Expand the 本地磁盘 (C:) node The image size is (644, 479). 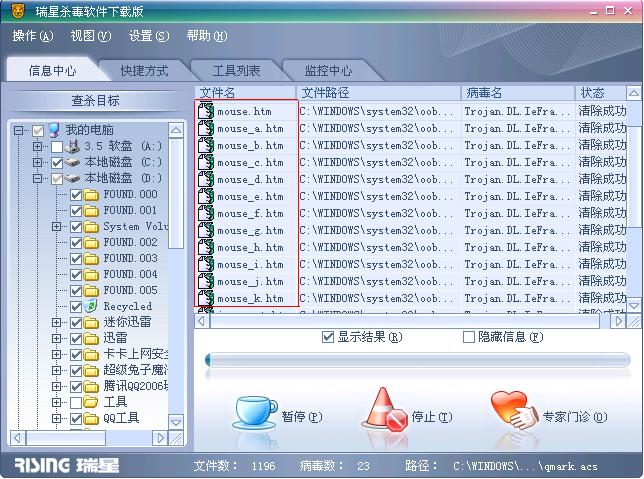[37, 162]
